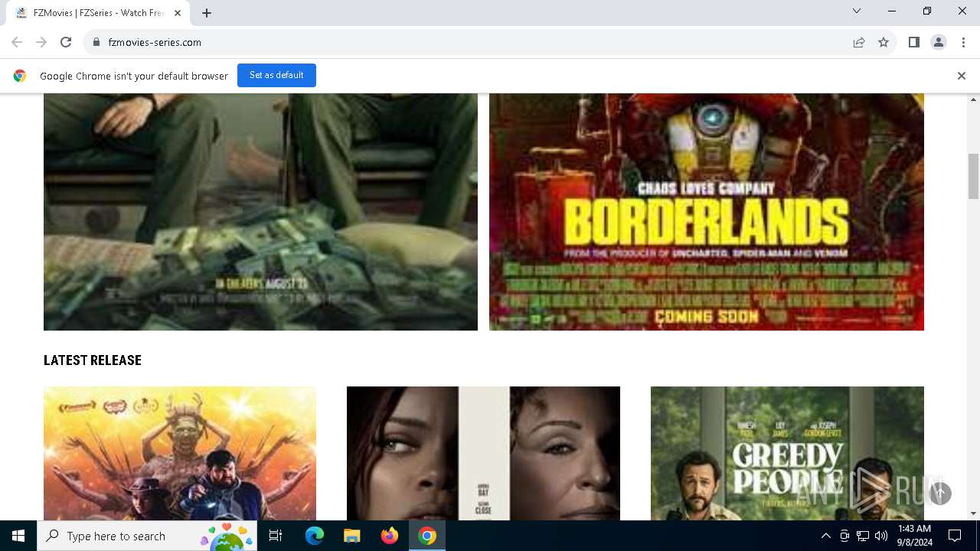Expand the tab search chevron
The height and width of the screenshot is (551, 980).
[857, 11]
